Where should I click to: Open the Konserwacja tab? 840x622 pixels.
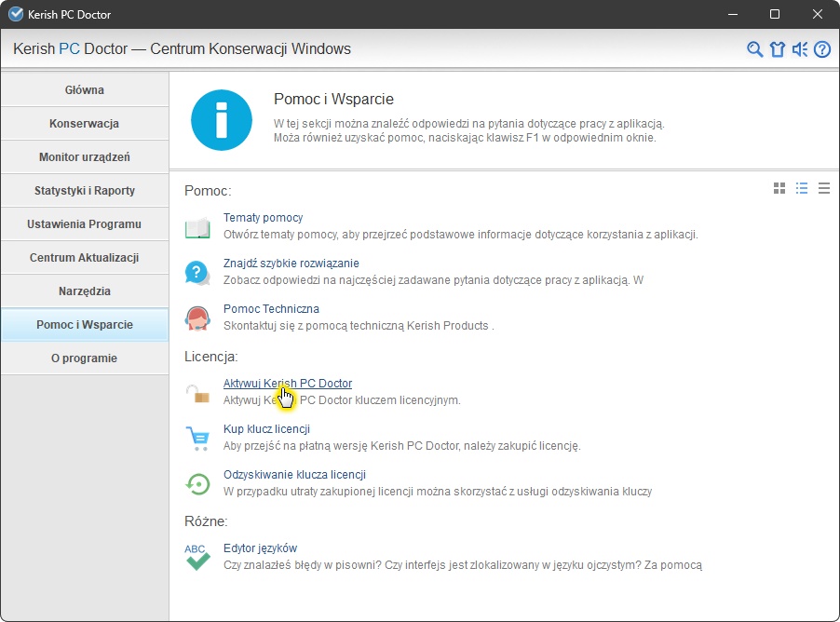[x=85, y=124]
